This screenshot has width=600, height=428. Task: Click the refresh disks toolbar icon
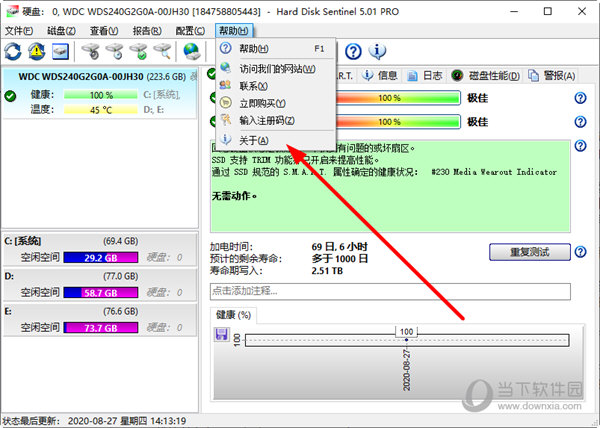(13, 51)
